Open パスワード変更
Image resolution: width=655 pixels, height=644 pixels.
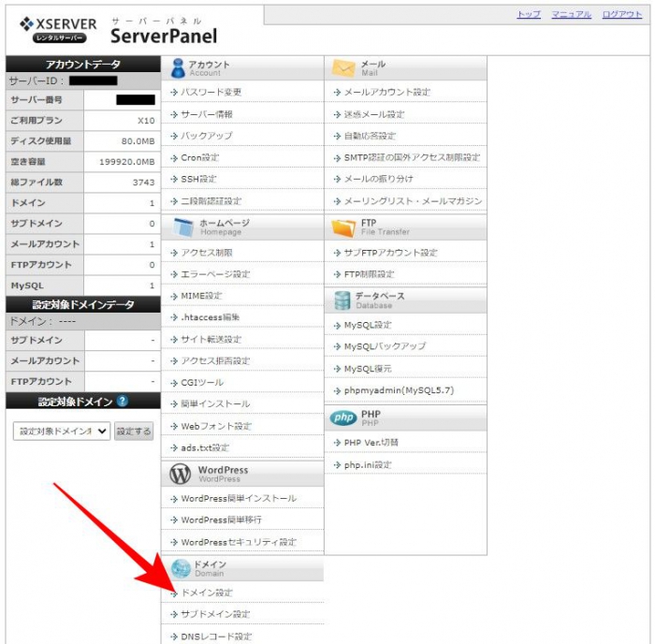[211, 92]
